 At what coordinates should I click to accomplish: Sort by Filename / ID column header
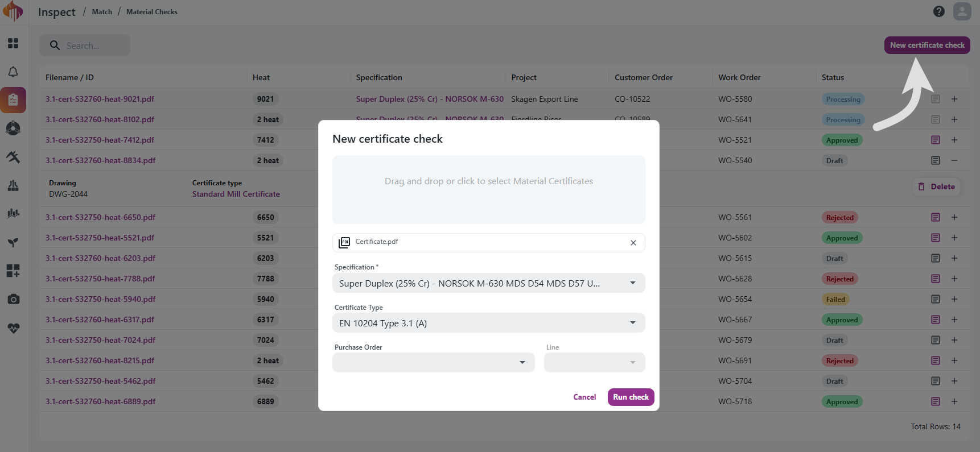(x=69, y=77)
